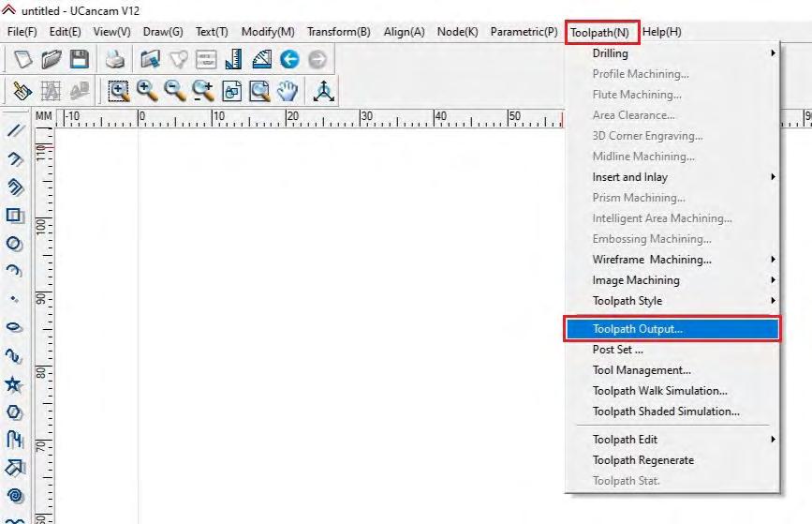
Task: Click the protractor angle measure icon
Action: [x=262, y=60]
